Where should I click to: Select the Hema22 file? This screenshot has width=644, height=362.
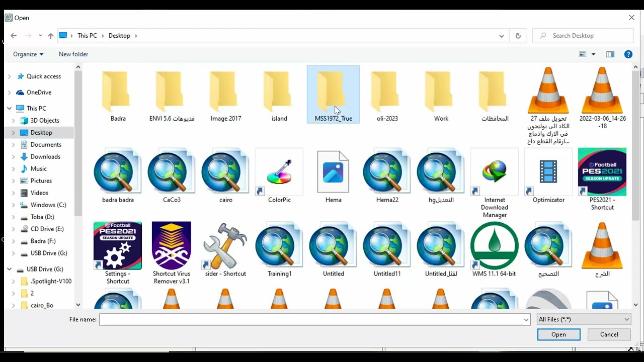tap(387, 176)
